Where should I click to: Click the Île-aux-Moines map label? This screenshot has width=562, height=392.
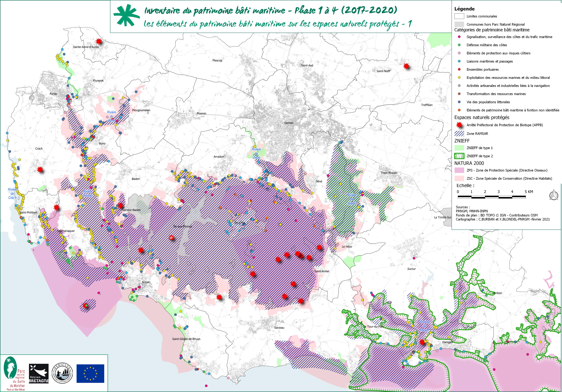coord(183,227)
